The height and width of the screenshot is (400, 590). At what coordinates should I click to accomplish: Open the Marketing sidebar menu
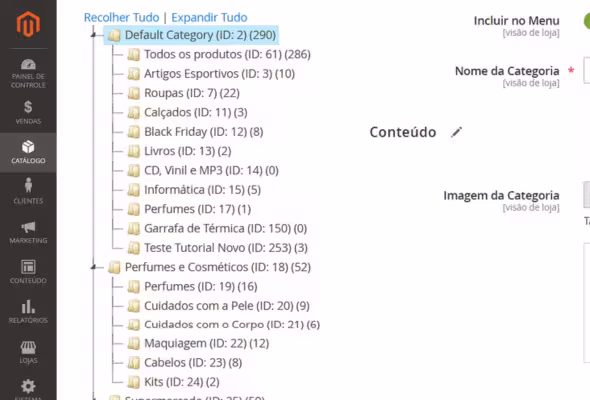[28, 232]
